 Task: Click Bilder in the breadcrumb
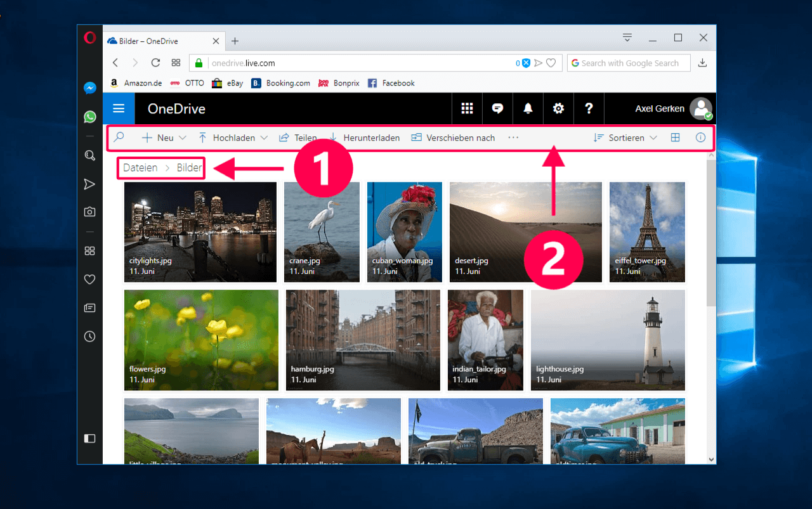pyautogui.click(x=190, y=168)
